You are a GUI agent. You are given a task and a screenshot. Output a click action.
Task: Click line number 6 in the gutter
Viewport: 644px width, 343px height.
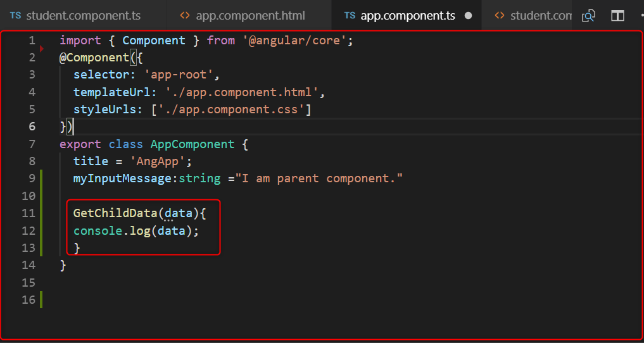32,127
